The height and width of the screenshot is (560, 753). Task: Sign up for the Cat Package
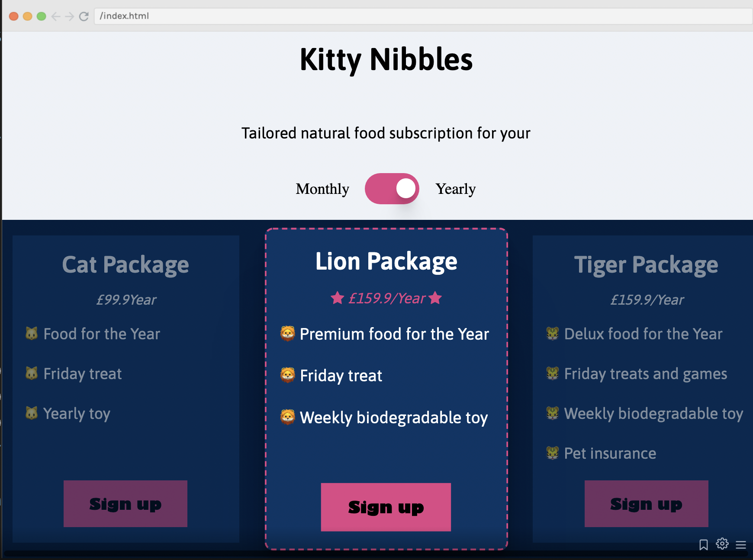tap(125, 504)
